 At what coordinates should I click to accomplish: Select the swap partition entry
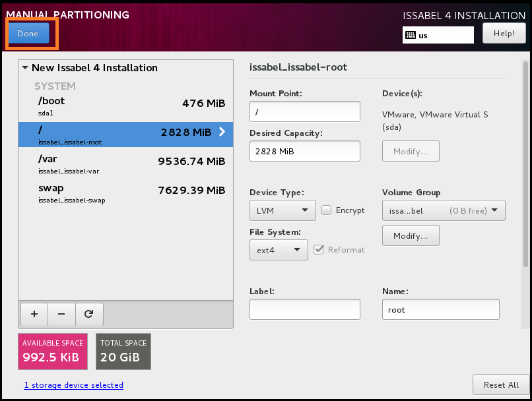click(125, 193)
